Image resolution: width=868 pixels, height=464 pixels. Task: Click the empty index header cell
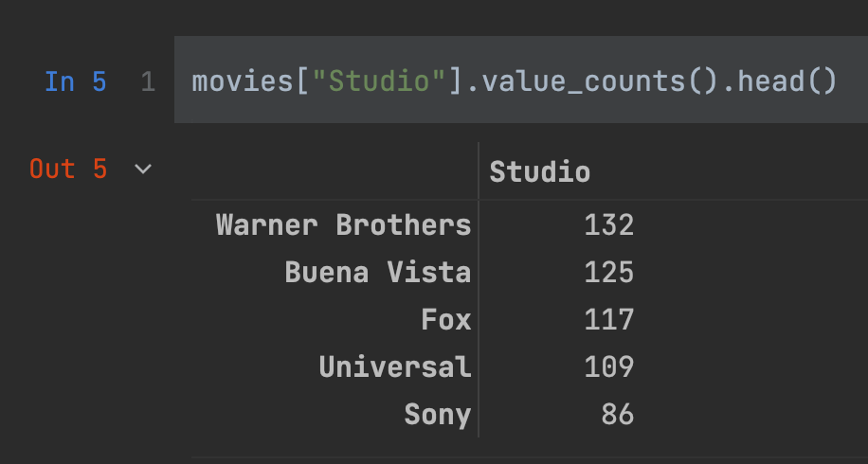point(335,171)
